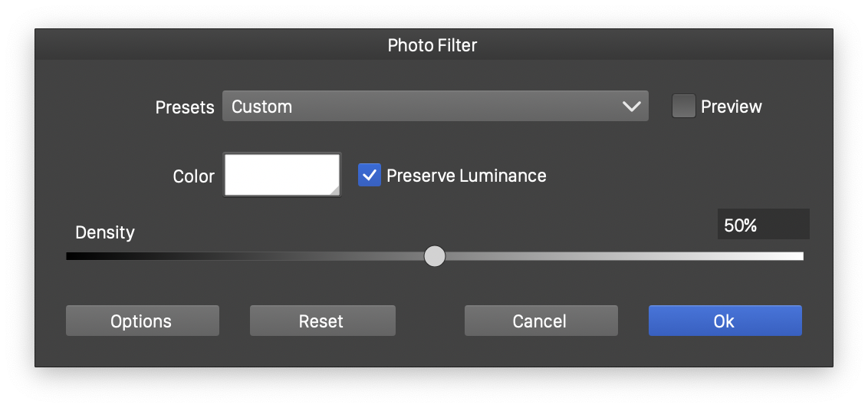Click the Preserve Luminance label text

coord(466,176)
